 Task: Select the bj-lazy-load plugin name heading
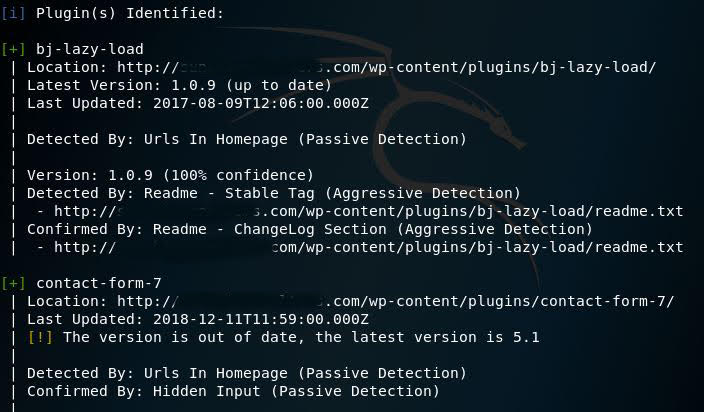click(x=90, y=49)
